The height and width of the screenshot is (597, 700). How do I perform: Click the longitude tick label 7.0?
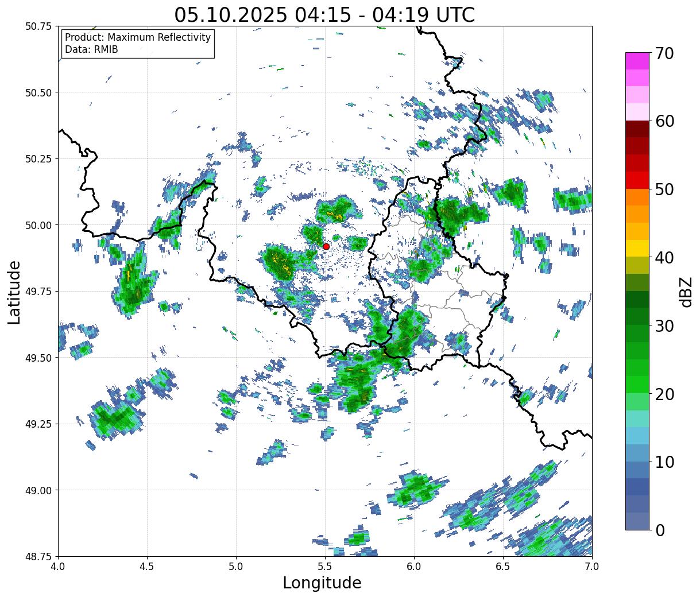coord(592,566)
